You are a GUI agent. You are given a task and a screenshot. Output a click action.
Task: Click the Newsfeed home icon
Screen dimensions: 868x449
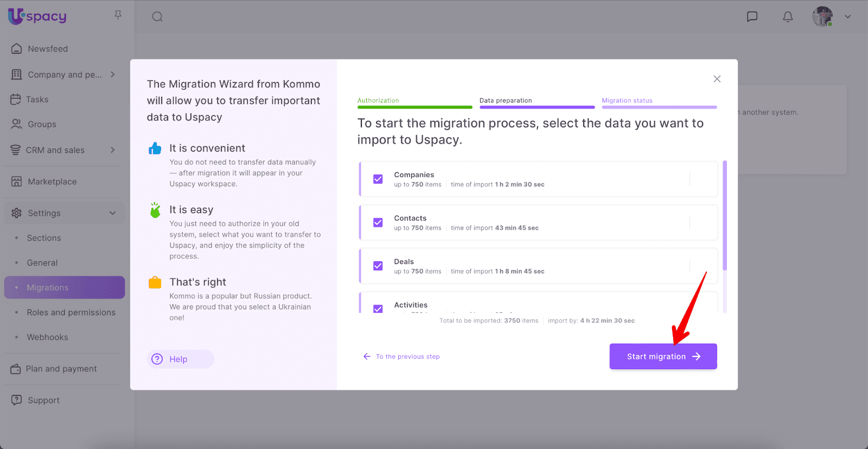pos(17,48)
